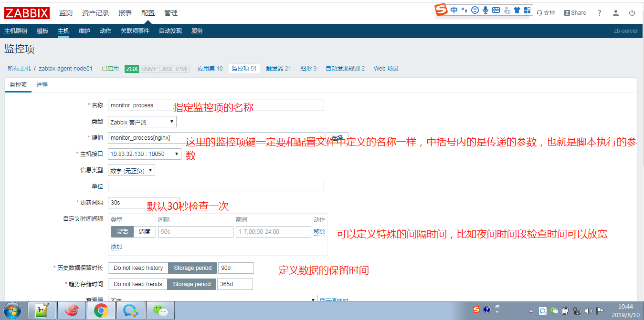
Task: Open the blue chat-search app in taskbar
Action: click(x=130, y=310)
